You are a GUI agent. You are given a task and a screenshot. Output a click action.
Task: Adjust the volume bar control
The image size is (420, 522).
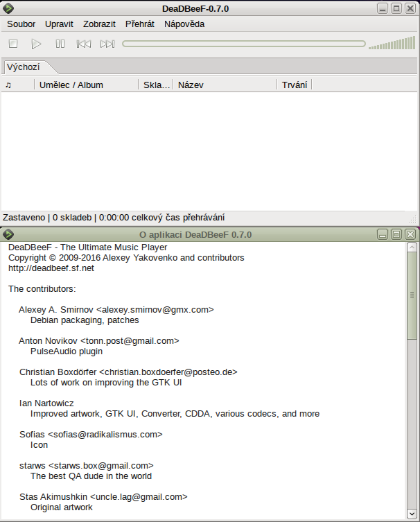[x=392, y=42]
